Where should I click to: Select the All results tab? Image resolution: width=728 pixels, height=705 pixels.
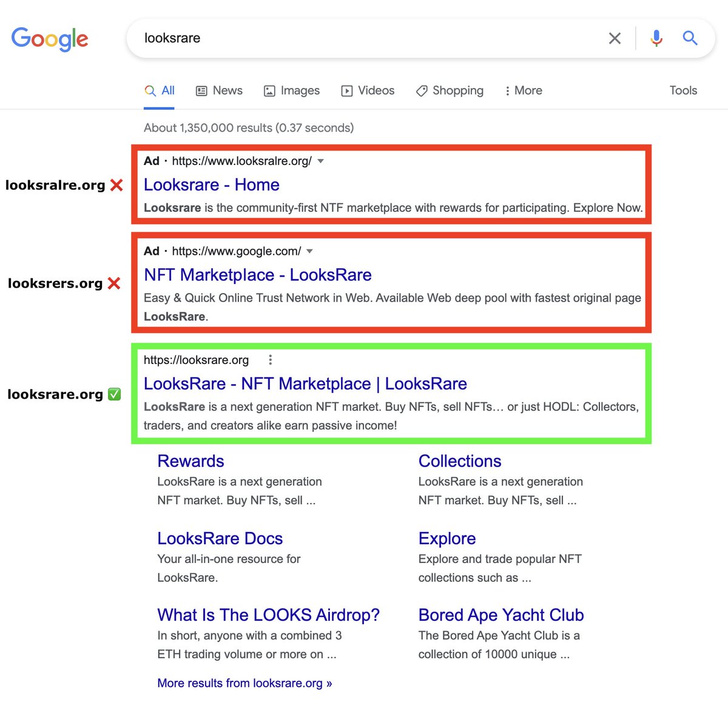(160, 91)
